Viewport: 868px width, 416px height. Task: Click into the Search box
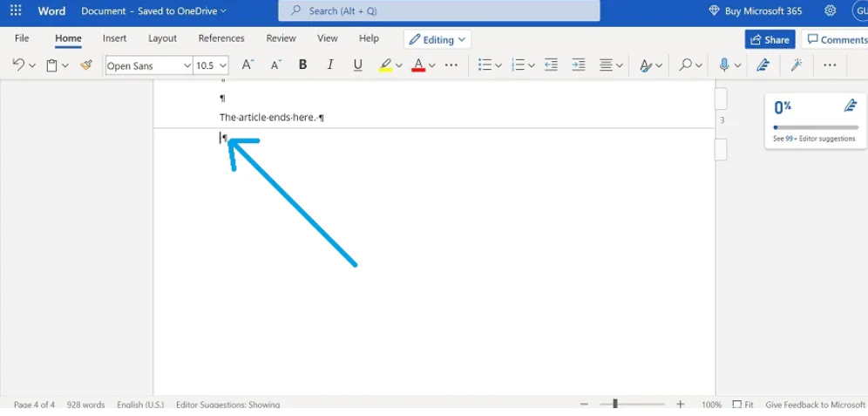(x=439, y=10)
